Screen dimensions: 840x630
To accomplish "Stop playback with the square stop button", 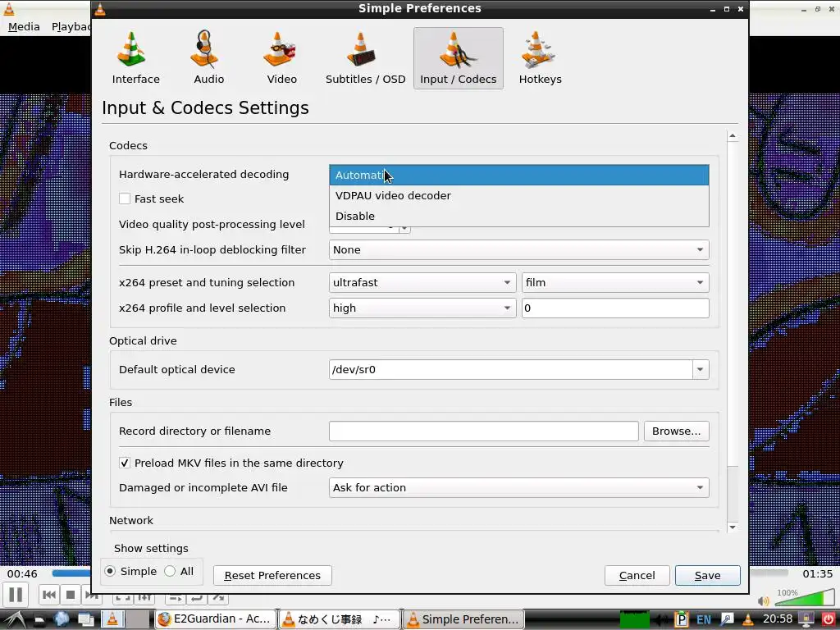I will pos(71,595).
